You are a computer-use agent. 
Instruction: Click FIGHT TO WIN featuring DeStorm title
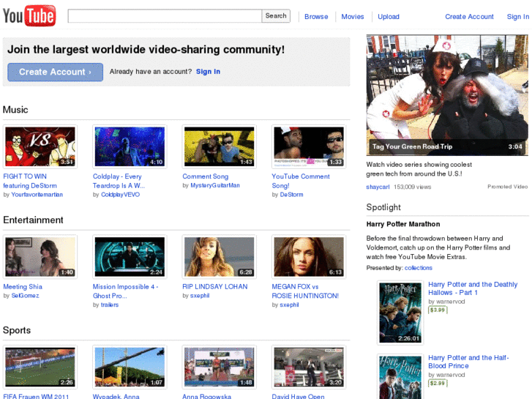coord(30,181)
